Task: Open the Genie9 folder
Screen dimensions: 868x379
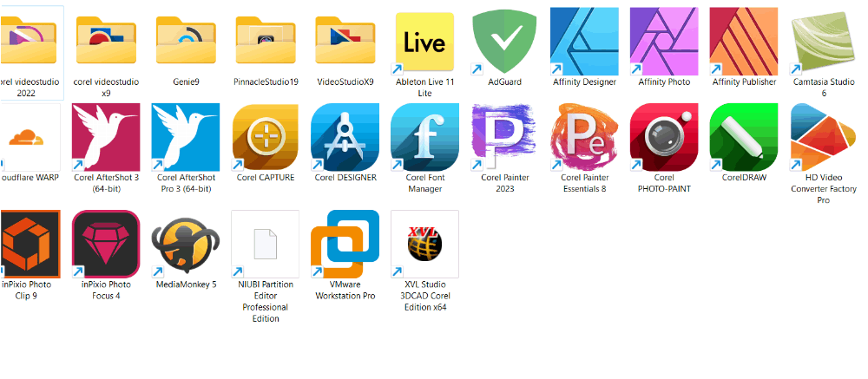Action: pyautogui.click(x=186, y=40)
